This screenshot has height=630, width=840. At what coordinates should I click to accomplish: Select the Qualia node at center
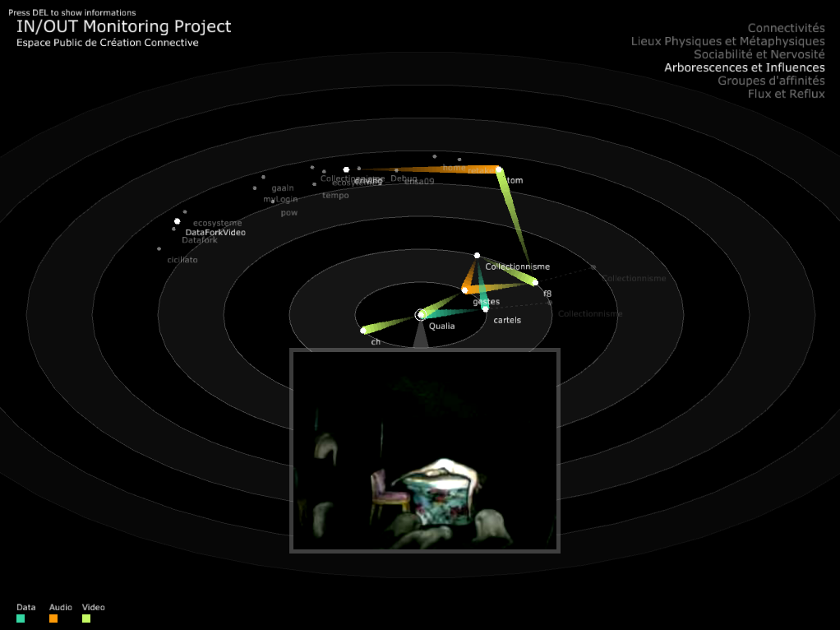421,314
